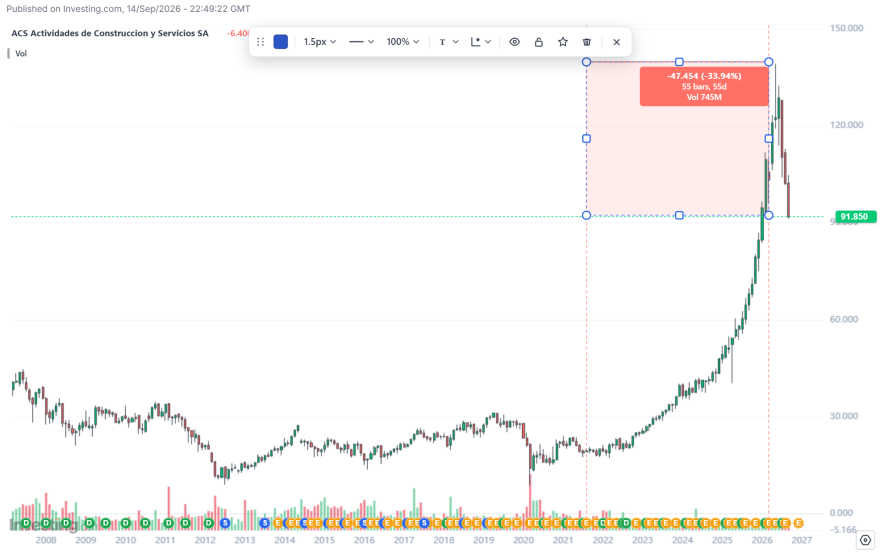Screen dimensions: 880x553
Task: Toggle drawing visibility with the eye icon
Action: [514, 42]
